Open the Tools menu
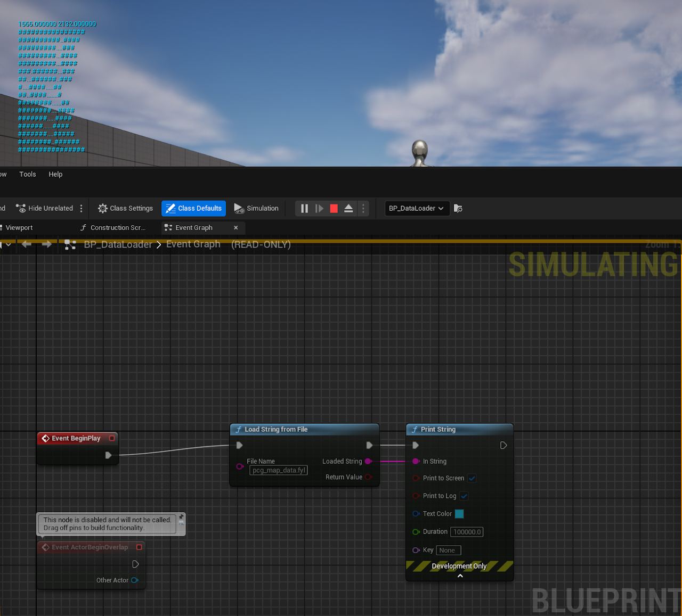Screen dimensions: 682x616 point(28,174)
